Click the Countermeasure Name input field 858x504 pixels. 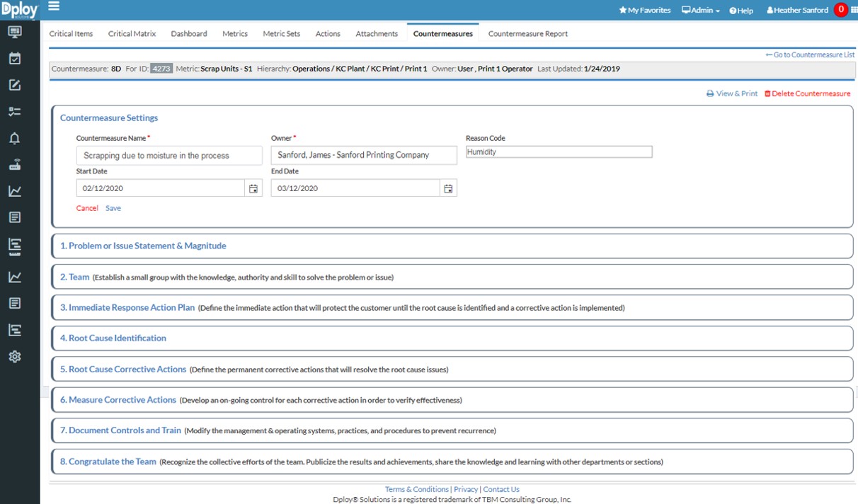pos(169,155)
